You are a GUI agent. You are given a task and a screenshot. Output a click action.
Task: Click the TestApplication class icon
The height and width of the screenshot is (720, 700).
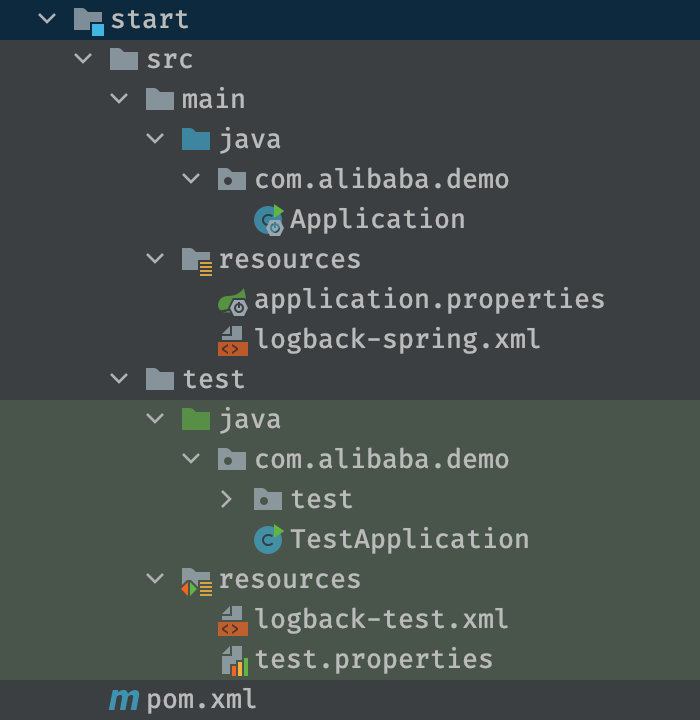click(x=269, y=539)
